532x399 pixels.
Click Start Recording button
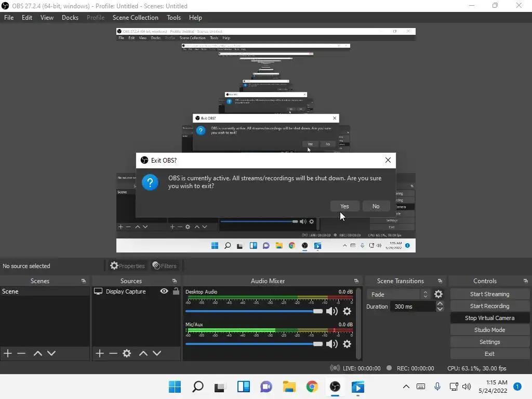(489, 306)
